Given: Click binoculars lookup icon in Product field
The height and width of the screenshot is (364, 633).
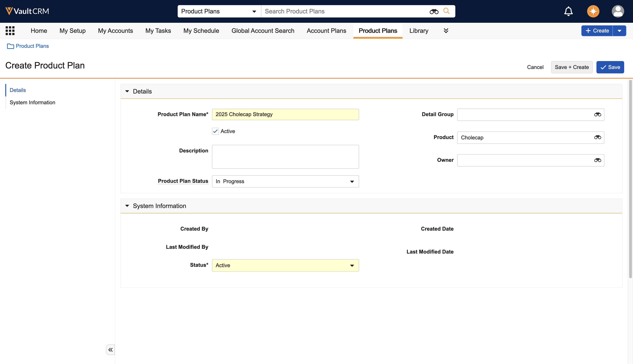Looking at the screenshot, I should coord(597,137).
